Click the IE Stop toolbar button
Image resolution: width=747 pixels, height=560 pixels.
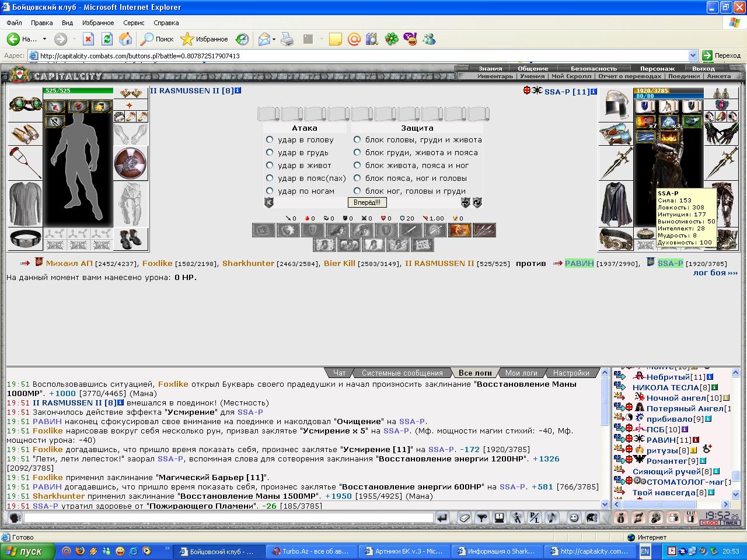pyautogui.click(x=88, y=39)
